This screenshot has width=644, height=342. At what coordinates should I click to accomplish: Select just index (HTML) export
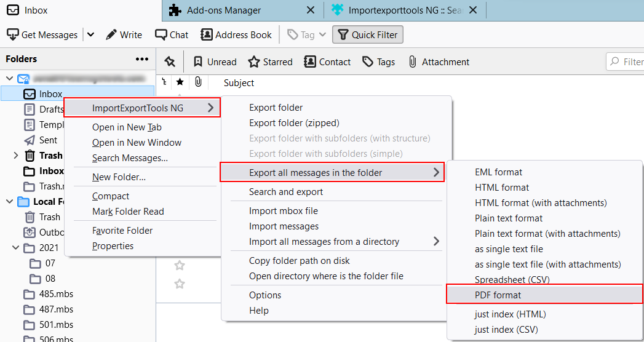tap(510, 314)
